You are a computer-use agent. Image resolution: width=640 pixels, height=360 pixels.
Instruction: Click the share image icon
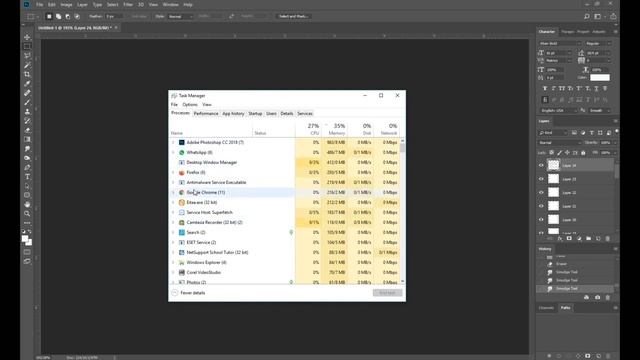point(613,16)
